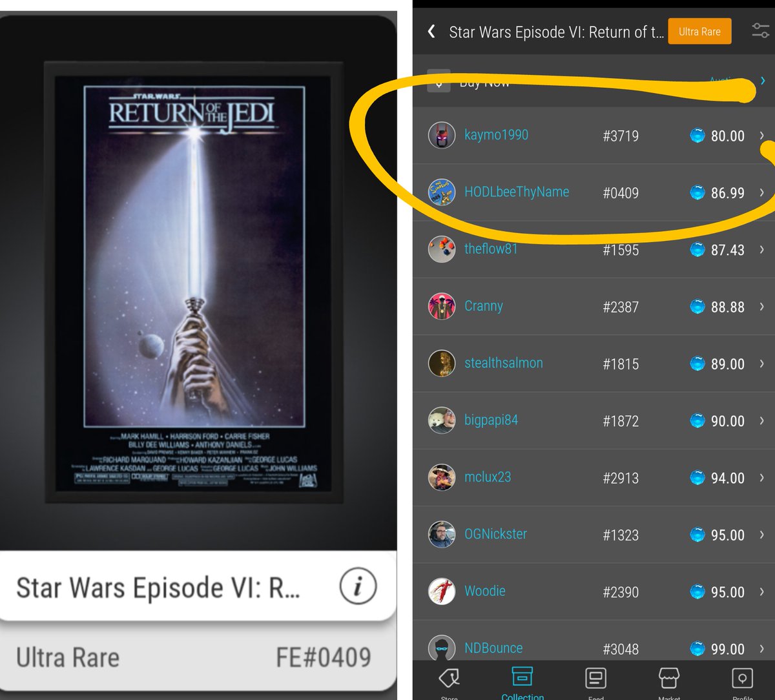775x700 pixels.
Task: Open seller profile OGNickster
Action: [495, 534]
